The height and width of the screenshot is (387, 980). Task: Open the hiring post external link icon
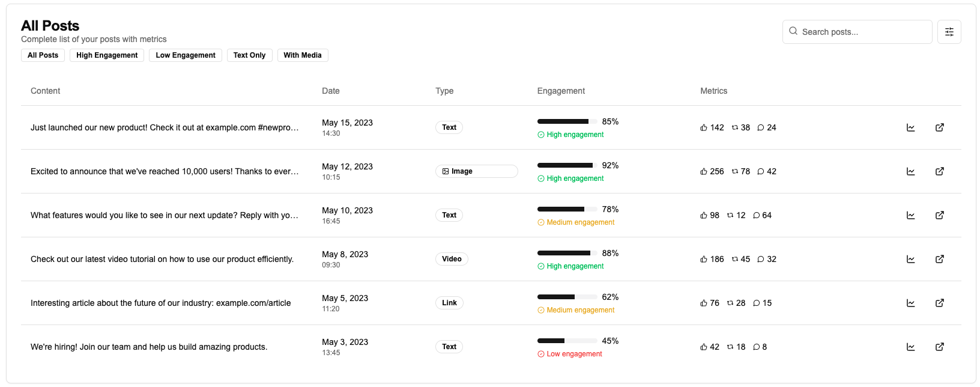coord(939,347)
